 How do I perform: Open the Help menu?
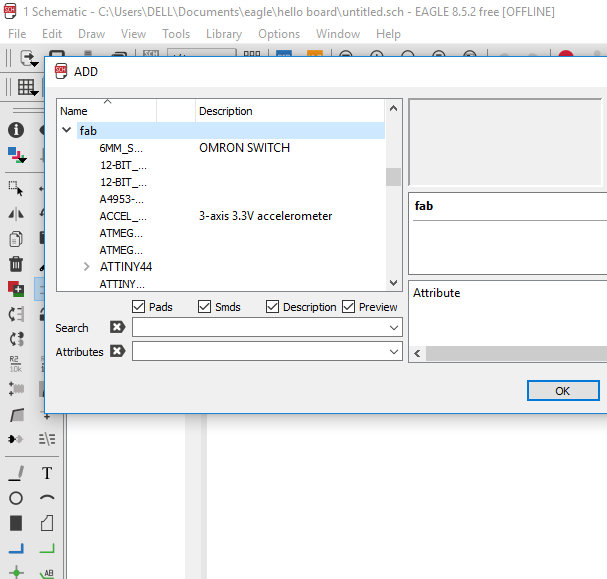pyautogui.click(x=388, y=34)
